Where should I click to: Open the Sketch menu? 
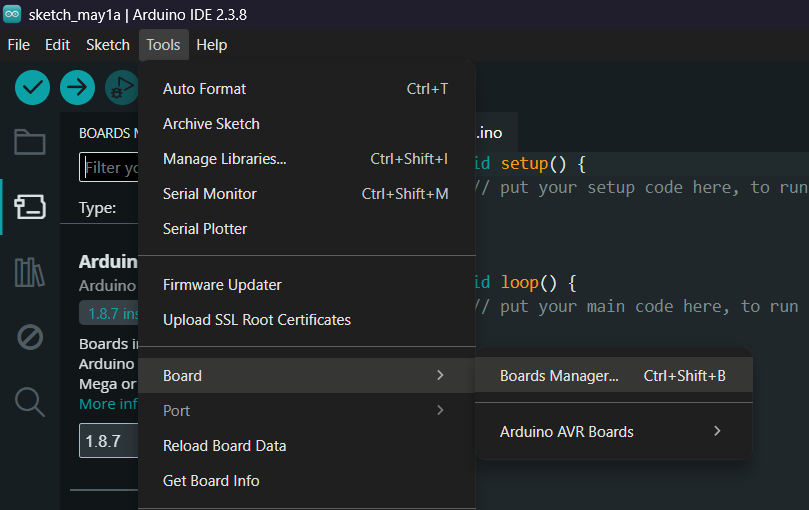[x=108, y=45]
